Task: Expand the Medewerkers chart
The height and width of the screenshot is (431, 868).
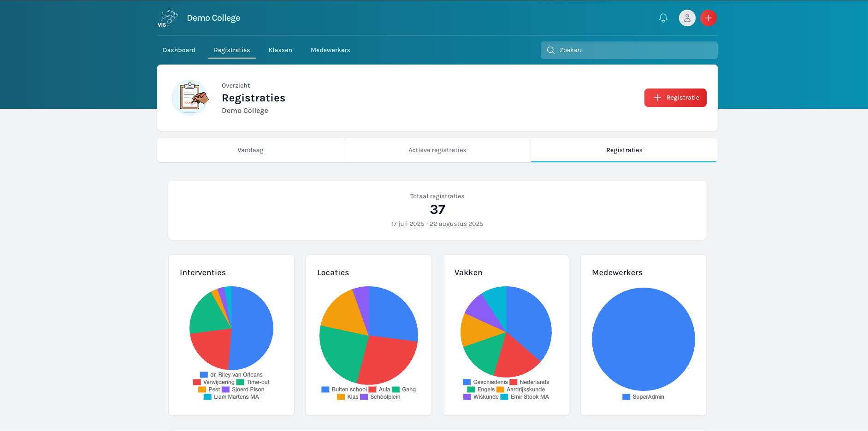Action: [643, 339]
